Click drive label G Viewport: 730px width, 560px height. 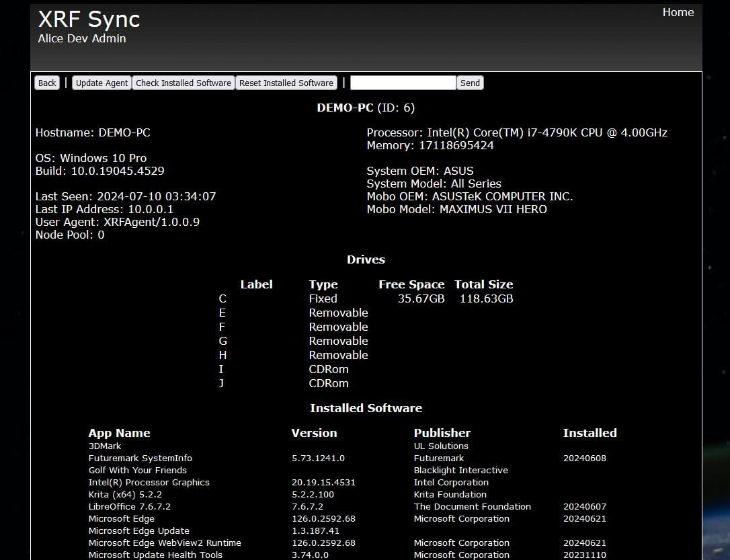(x=222, y=342)
